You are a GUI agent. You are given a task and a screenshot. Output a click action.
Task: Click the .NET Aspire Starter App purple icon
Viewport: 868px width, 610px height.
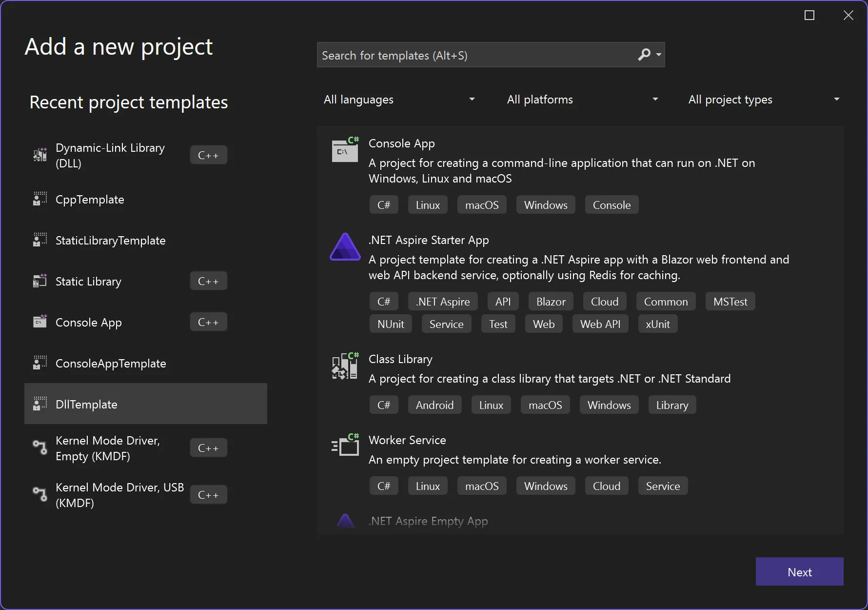345,246
